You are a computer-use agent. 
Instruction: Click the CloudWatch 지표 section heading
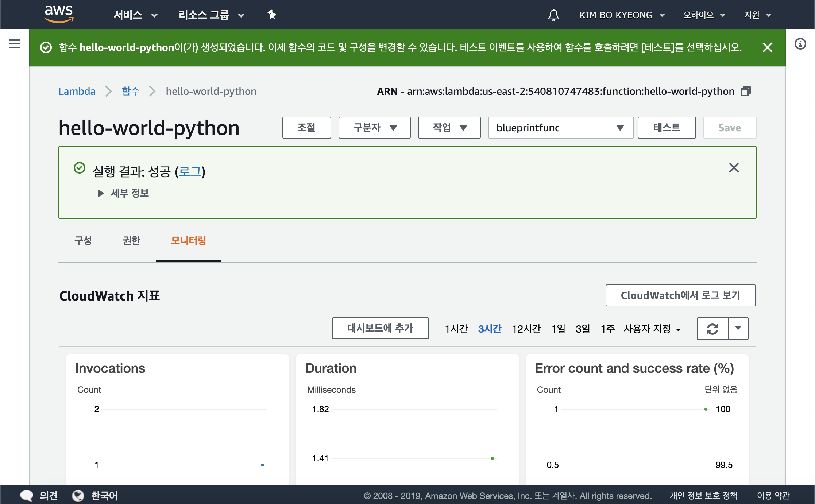click(x=109, y=296)
